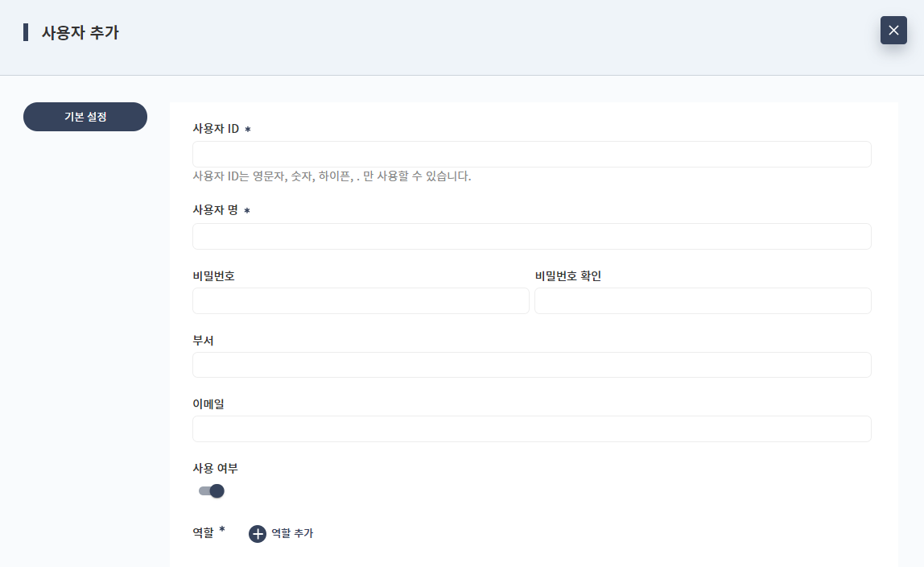Screen dimensions: 924x567
Task: Click the 이메일 label text
Action: pos(208,404)
